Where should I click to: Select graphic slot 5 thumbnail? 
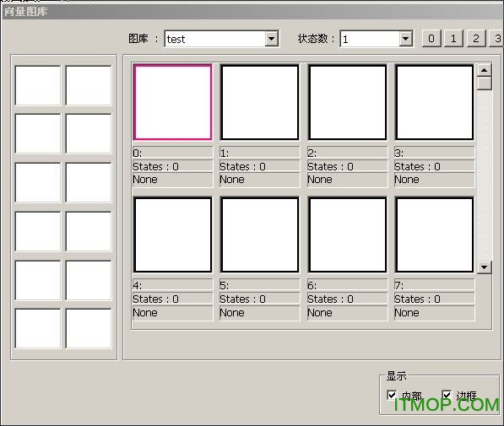point(260,235)
